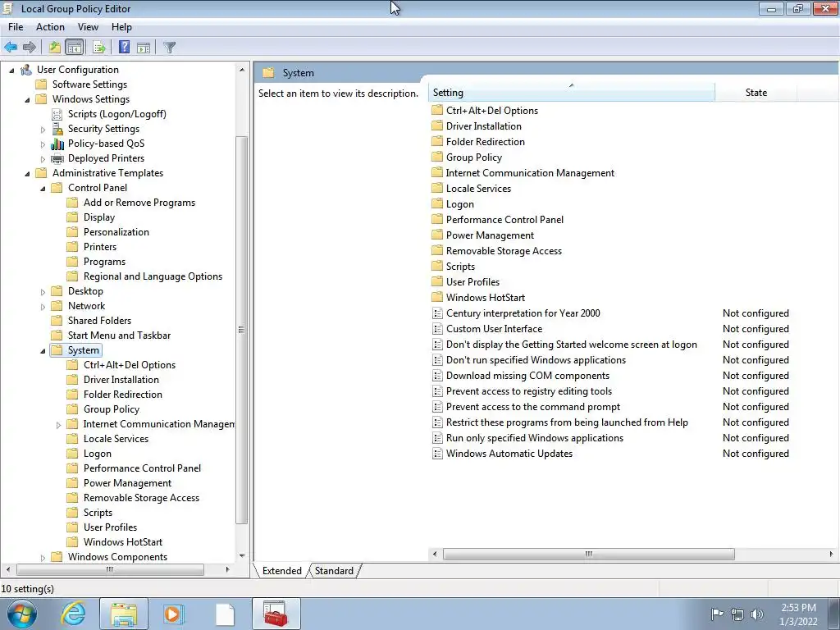Click the Forward arrow toolbar icon
This screenshot has width=840, height=630.
click(30, 47)
